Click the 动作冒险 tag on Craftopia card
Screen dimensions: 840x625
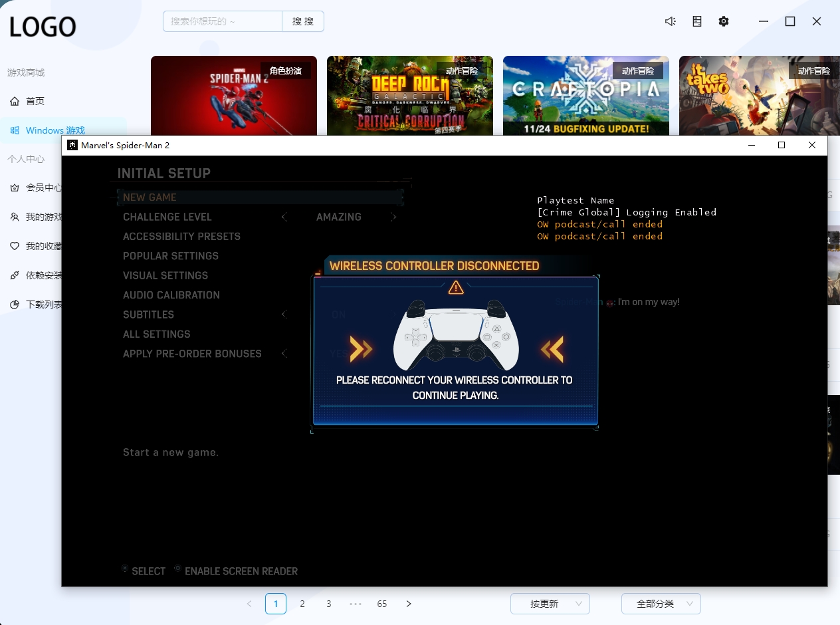click(x=638, y=70)
